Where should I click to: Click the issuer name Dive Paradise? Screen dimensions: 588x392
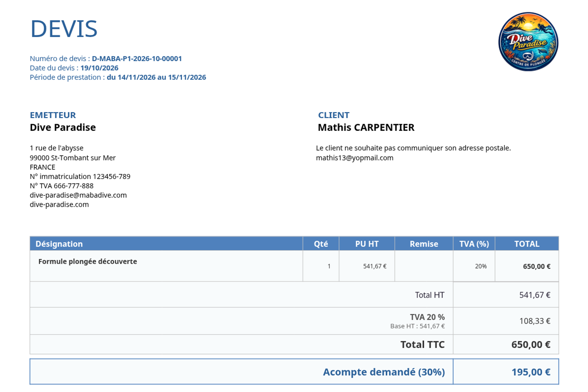click(x=63, y=127)
